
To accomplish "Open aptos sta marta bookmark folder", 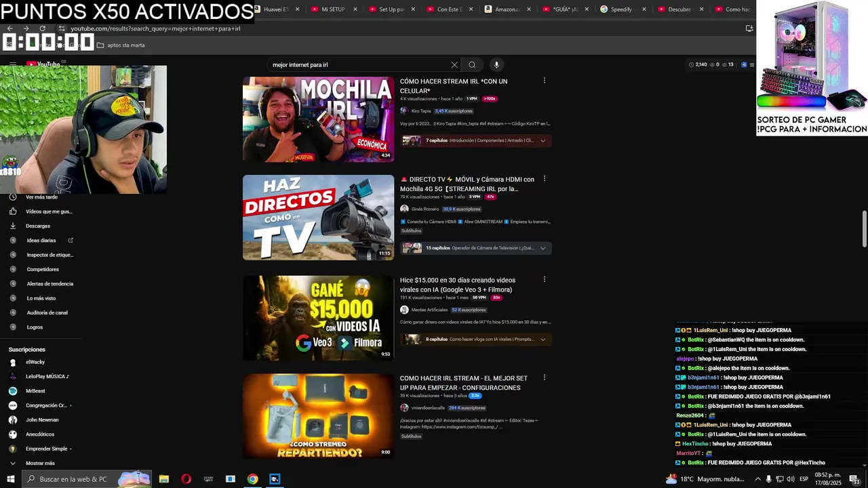I will pyautogui.click(x=121, y=45).
